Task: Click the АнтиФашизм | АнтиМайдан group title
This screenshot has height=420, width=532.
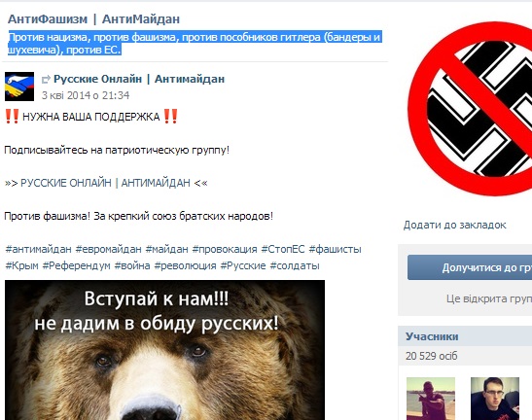Action: coord(93,19)
